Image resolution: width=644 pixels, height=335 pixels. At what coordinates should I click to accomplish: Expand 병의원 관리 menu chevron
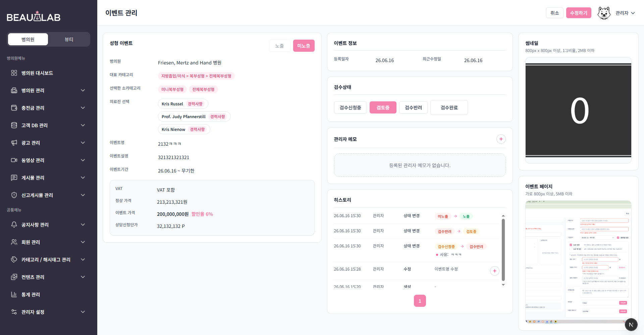pyautogui.click(x=83, y=90)
